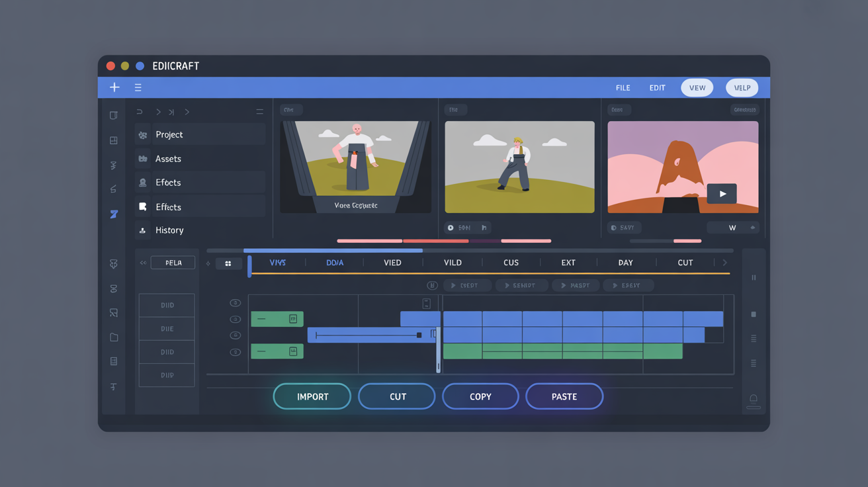868x487 pixels.
Task: Click the pink progress bar under third preview
Action: pyautogui.click(x=687, y=241)
